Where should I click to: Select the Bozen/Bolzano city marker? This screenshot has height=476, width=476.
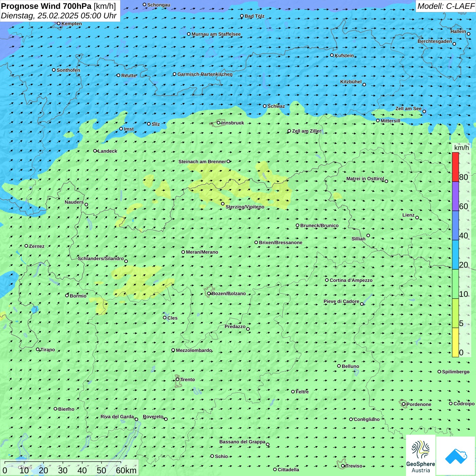[x=209, y=293]
